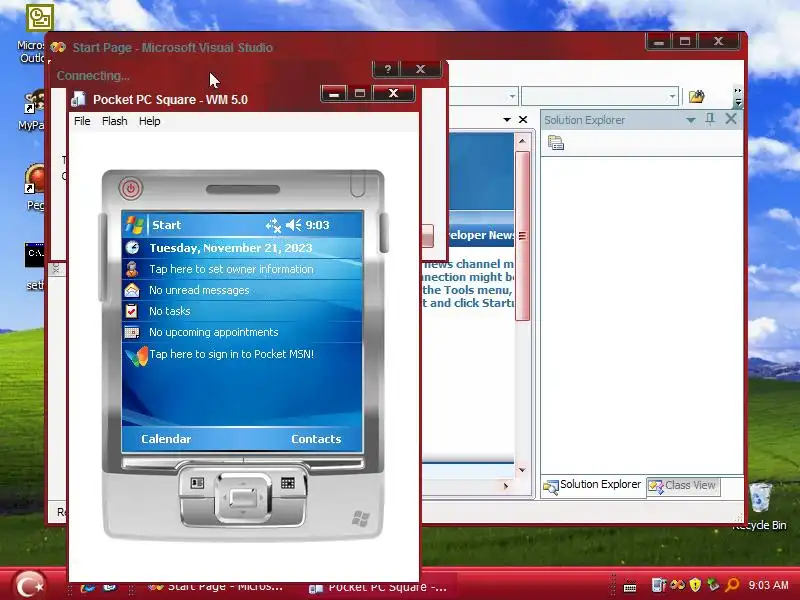This screenshot has width=800, height=600.
Task: Tap the 'No unread messages' row
Action: (242, 290)
